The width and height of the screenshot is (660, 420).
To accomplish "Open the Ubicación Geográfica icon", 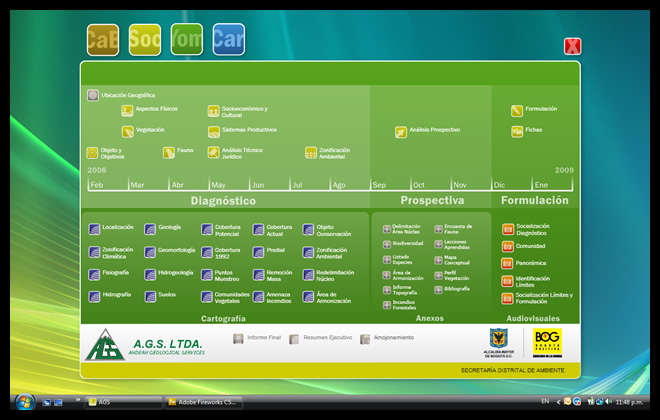I will coord(93,95).
